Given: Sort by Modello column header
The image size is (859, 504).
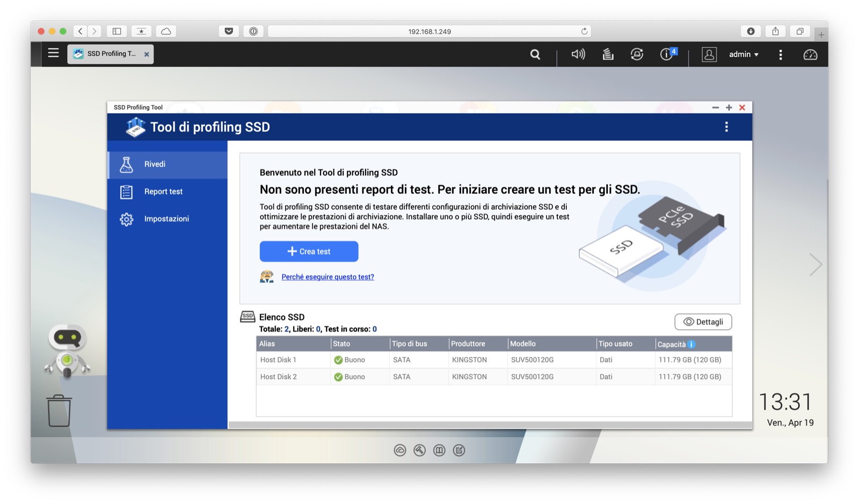Looking at the screenshot, I should 552,344.
